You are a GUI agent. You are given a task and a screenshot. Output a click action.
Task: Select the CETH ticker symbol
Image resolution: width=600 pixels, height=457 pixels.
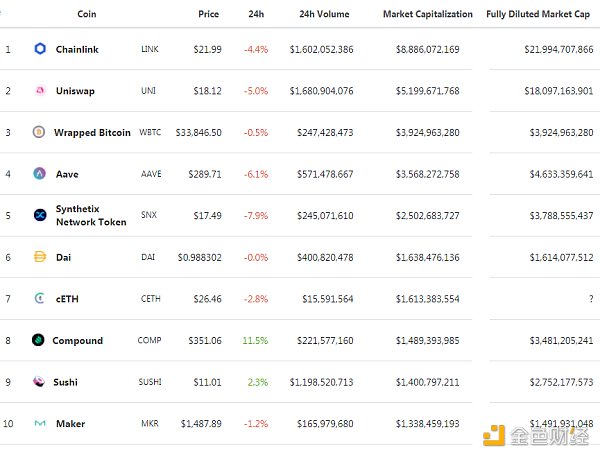click(151, 299)
